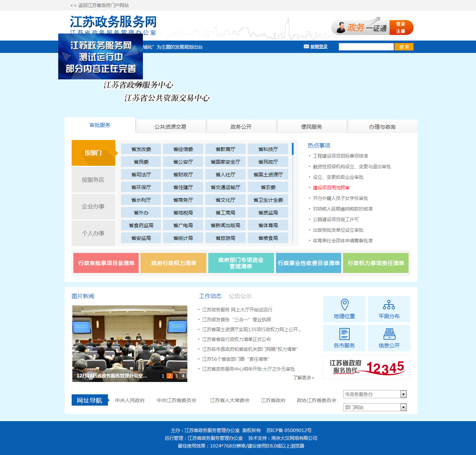The image size is (476, 455).
Task: Click the 了解更多 link
Action: [303, 378]
